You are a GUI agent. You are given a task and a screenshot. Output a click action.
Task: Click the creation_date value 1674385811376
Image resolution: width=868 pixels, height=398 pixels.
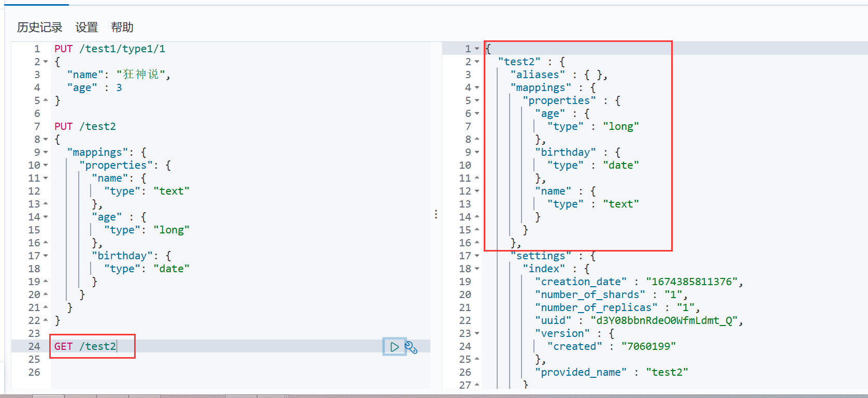pyautogui.click(x=692, y=282)
